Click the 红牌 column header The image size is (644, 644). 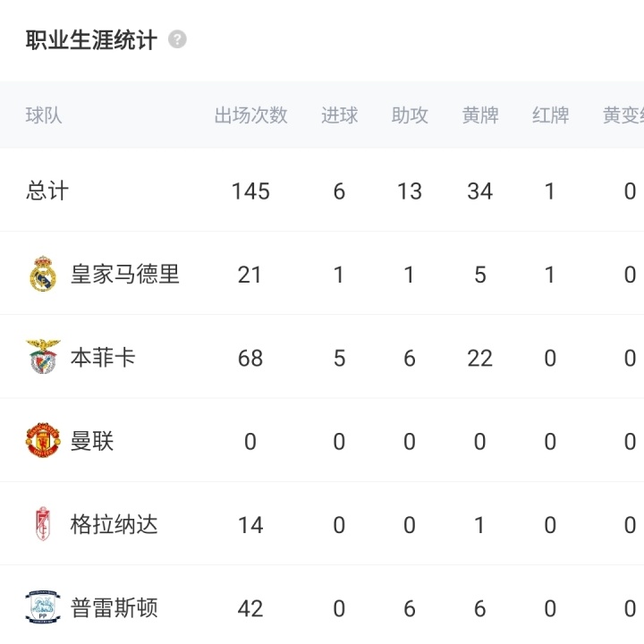coord(550,115)
